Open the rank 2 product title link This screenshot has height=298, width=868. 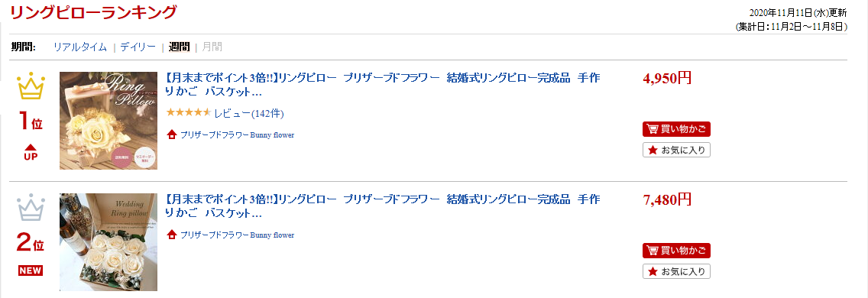[383, 206]
